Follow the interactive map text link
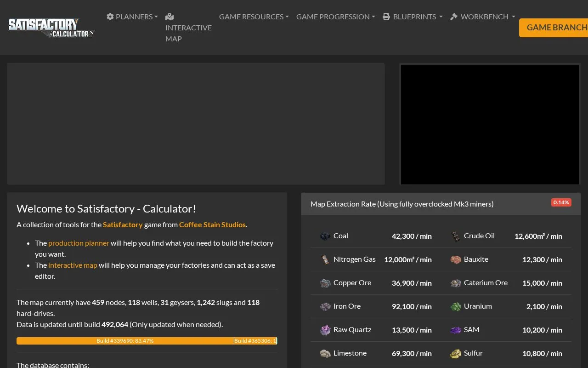This screenshot has height=368, width=588. point(73,265)
